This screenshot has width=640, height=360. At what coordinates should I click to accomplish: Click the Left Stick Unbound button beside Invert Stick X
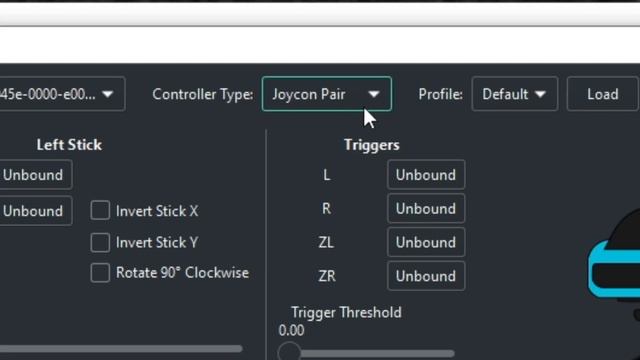(x=35, y=211)
